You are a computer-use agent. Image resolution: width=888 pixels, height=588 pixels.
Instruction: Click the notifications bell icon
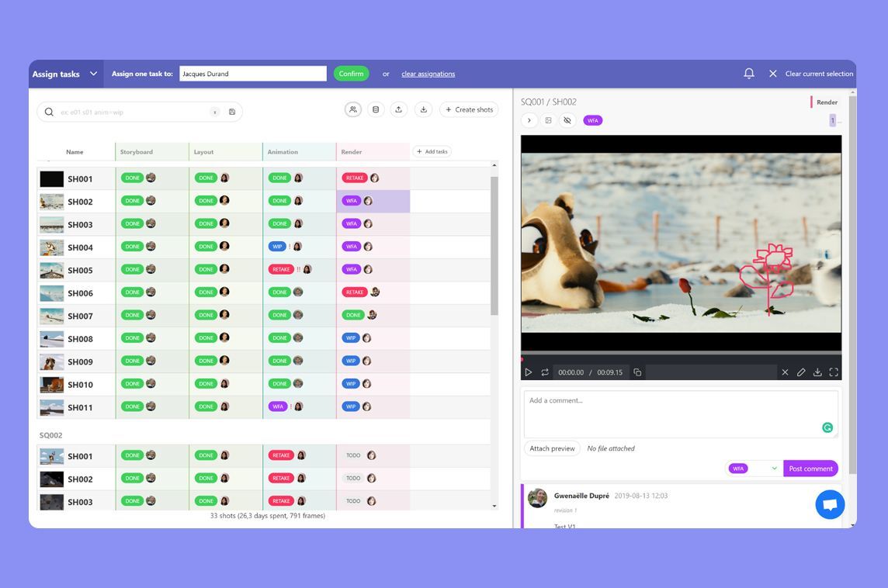pyautogui.click(x=749, y=74)
